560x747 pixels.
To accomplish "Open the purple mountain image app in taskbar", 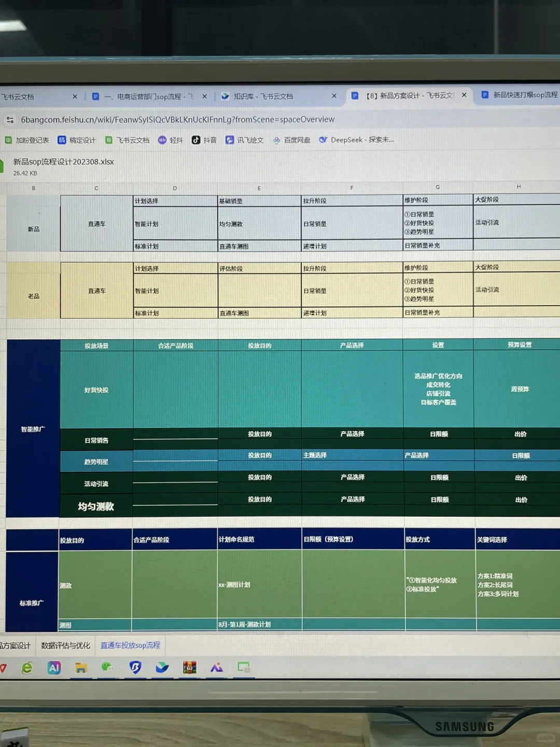I will click(x=217, y=667).
